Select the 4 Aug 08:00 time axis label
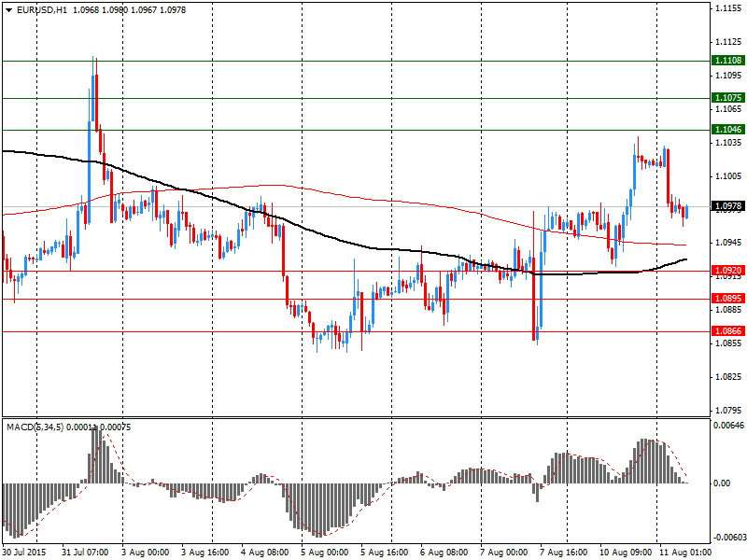 (264, 553)
